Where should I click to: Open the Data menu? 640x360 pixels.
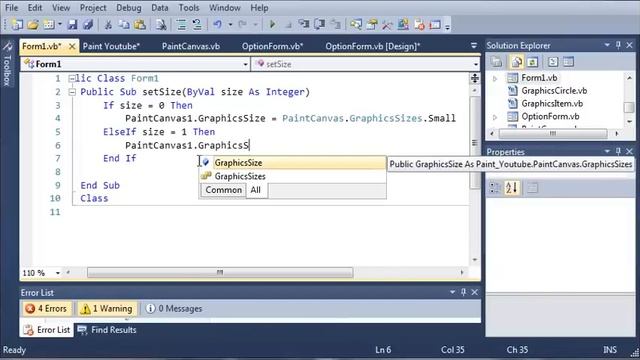click(160, 7)
